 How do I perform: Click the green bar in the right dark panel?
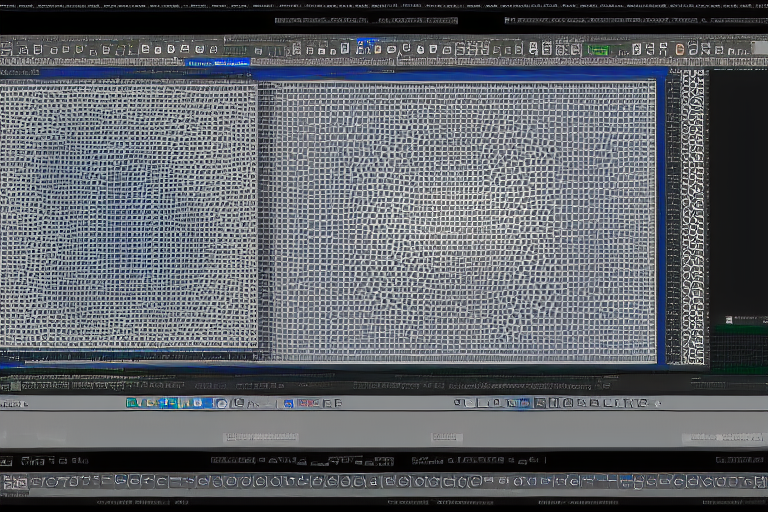(738, 328)
